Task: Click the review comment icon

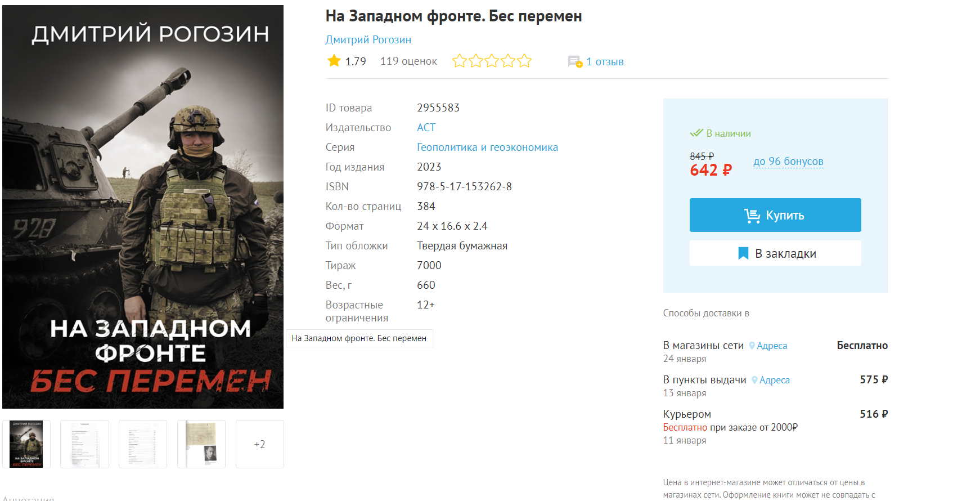Action: click(x=575, y=61)
